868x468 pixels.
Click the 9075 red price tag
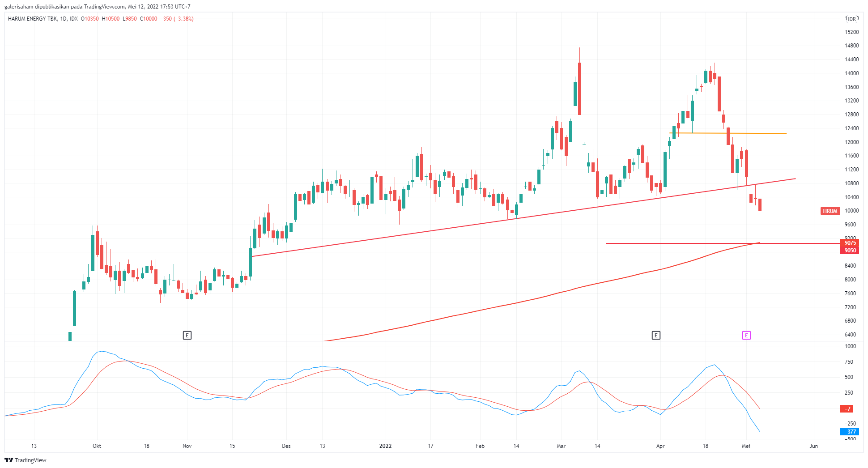tap(850, 243)
